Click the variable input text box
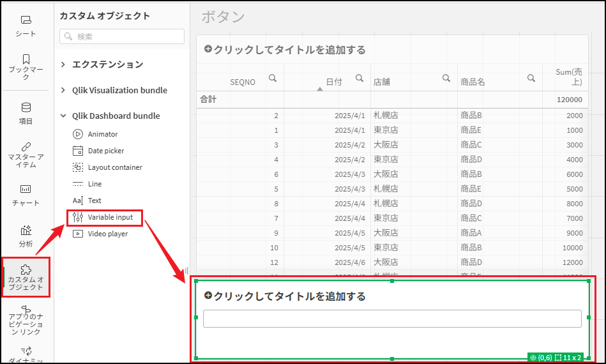Image resolution: width=606 pixels, height=364 pixels. (392, 319)
